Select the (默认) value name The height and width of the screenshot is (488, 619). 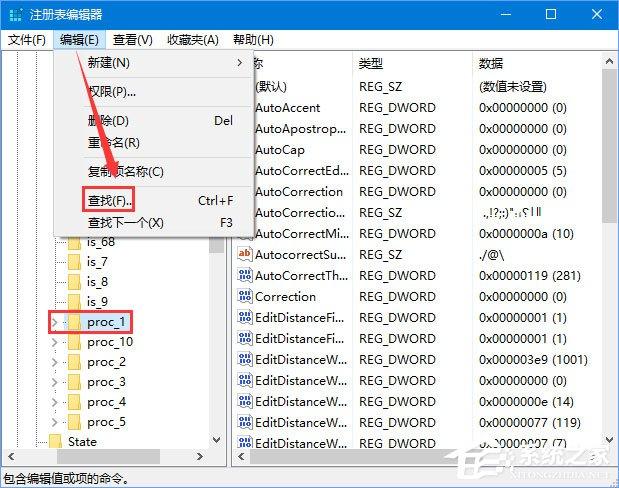point(271,86)
